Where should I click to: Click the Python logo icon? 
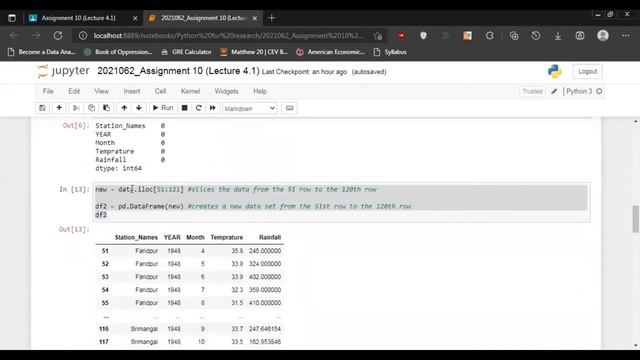pos(554,71)
